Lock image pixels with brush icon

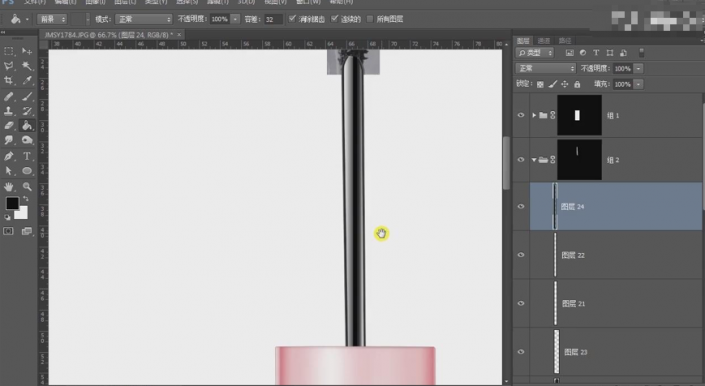pos(553,84)
